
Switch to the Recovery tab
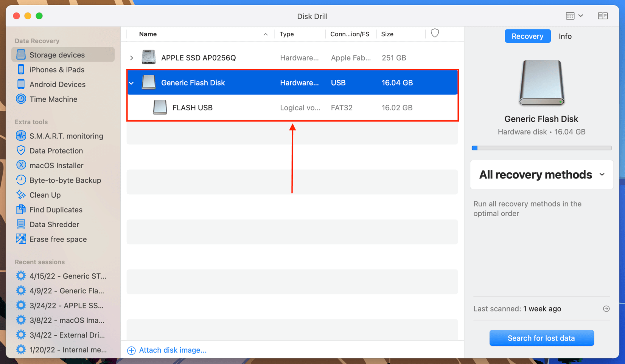527,36
